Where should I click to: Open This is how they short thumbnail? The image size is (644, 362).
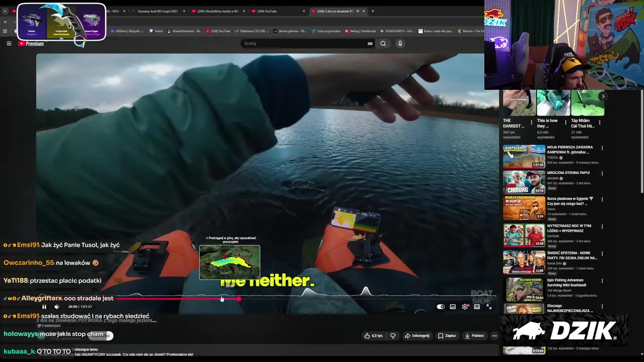(x=553, y=103)
